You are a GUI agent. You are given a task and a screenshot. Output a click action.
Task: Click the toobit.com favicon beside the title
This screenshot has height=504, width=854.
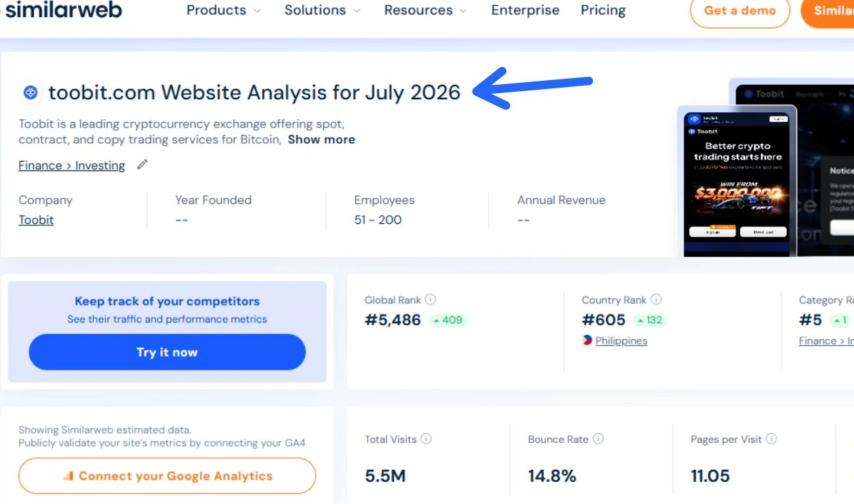31,92
